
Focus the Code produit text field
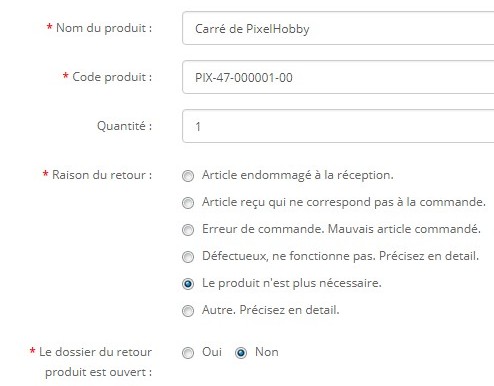pyautogui.click(x=338, y=77)
